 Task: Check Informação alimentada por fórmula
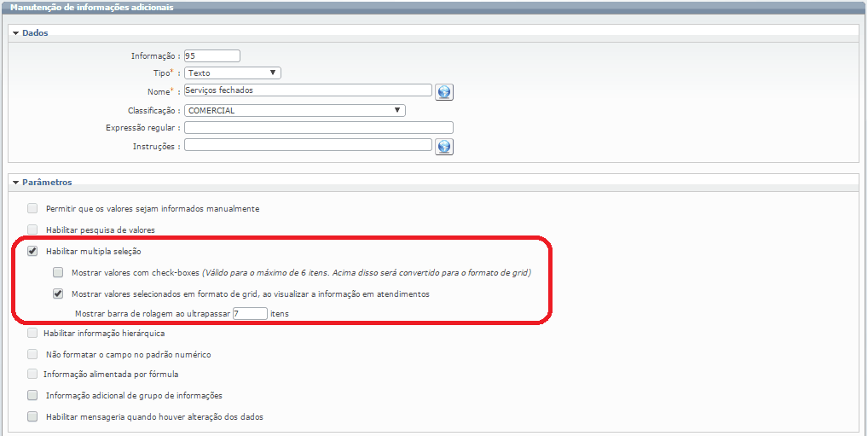[x=32, y=375]
